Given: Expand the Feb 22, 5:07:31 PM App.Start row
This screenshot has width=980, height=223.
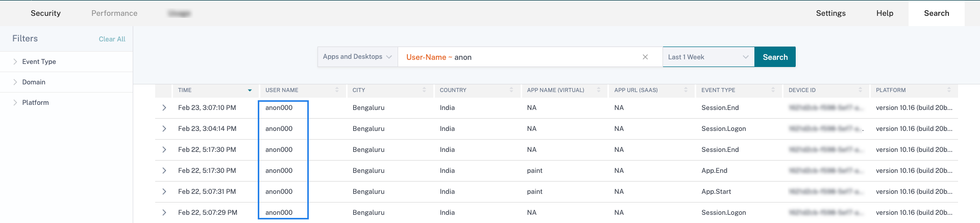Looking at the screenshot, I should click(x=164, y=192).
